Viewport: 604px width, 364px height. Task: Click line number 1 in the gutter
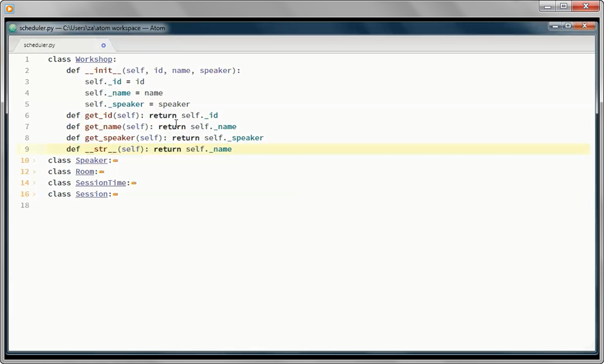pos(27,59)
